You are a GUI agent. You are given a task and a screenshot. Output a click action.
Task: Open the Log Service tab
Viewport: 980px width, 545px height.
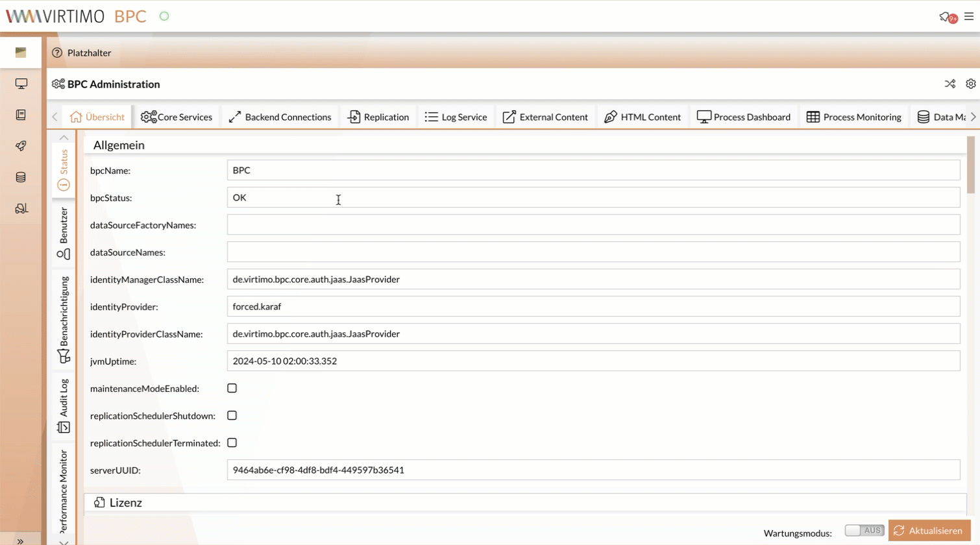(456, 117)
